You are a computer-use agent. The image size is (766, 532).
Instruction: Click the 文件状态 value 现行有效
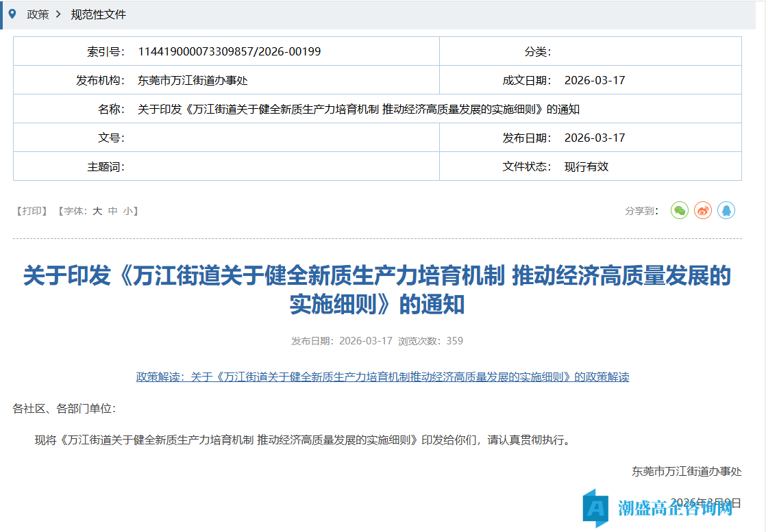coord(586,166)
